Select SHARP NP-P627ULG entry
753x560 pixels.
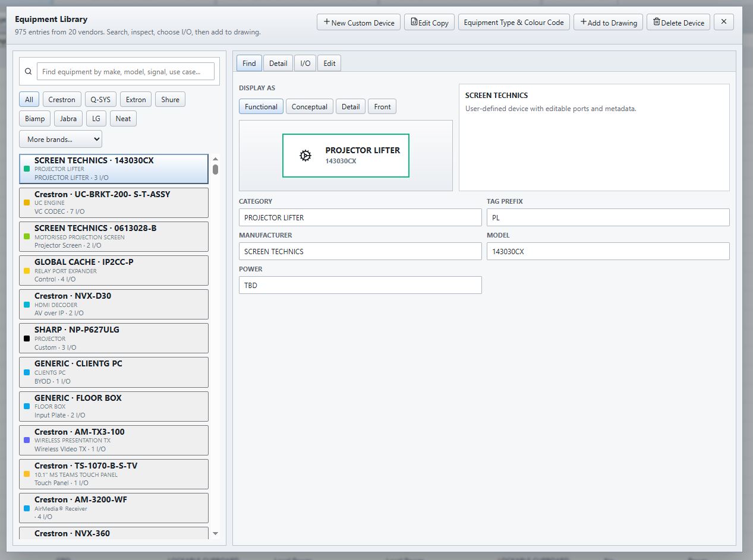click(114, 338)
